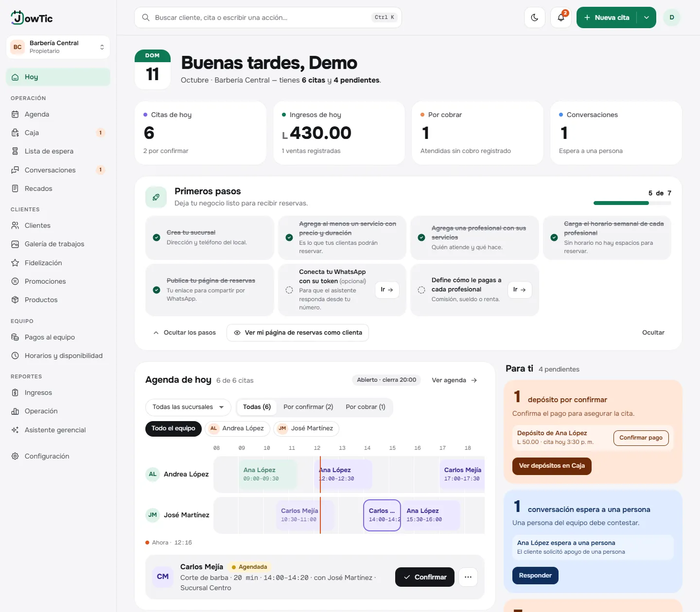700x612 pixels.
Task: Select Todo el equipo filter
Action: (174, 428)
